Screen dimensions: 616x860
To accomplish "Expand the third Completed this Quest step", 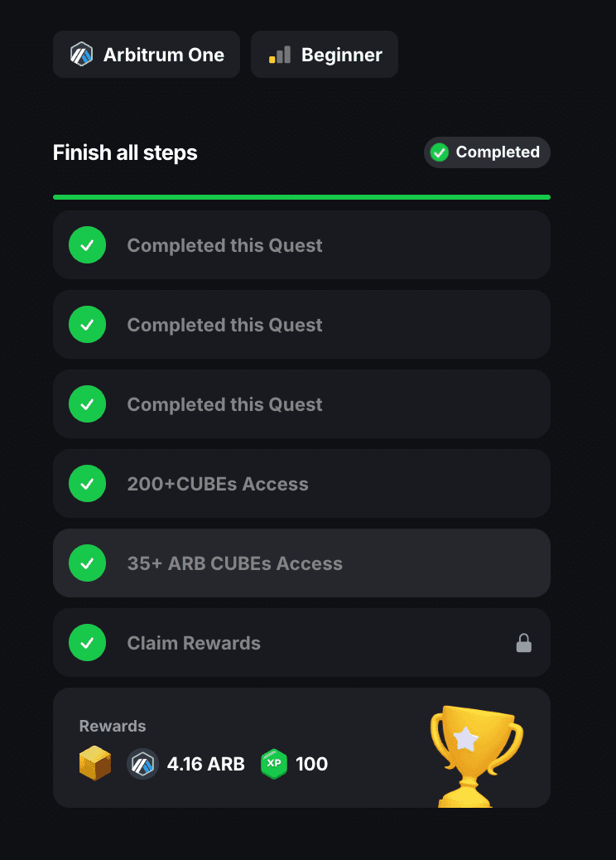I will (x=301, y=404).
